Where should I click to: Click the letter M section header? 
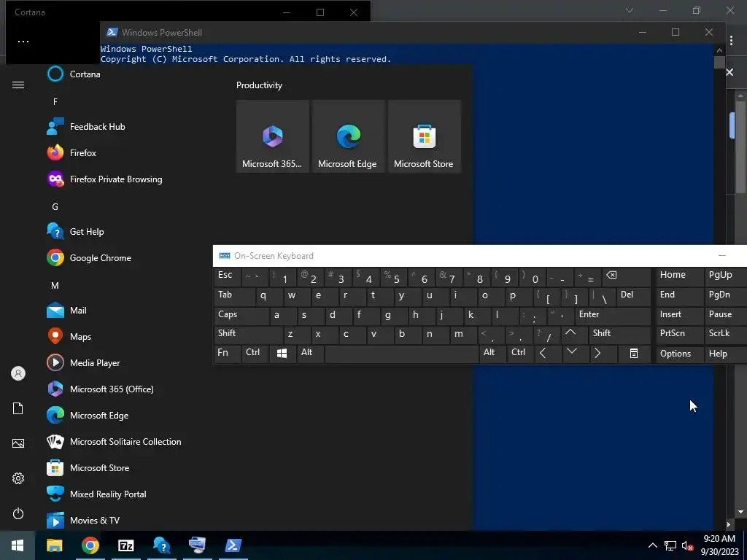pyautogui.click(x=55, y=286)
